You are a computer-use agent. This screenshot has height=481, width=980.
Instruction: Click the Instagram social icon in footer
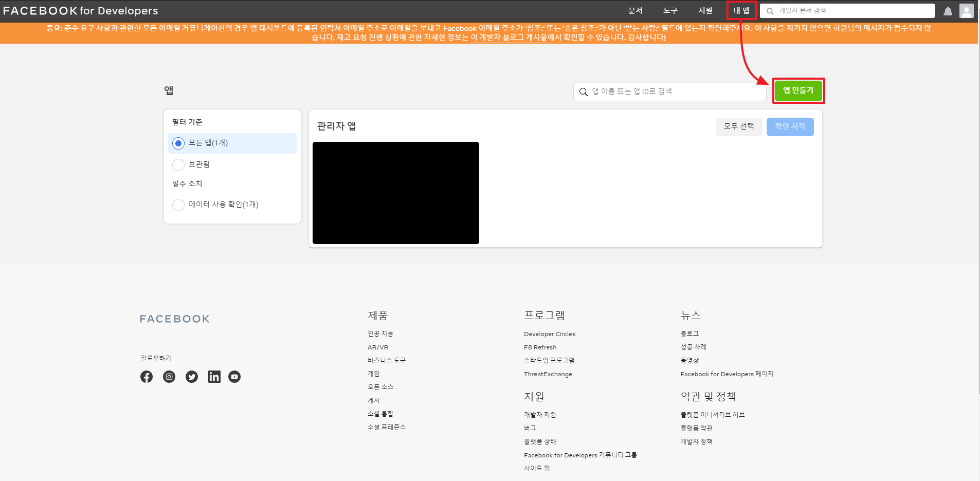169,377
